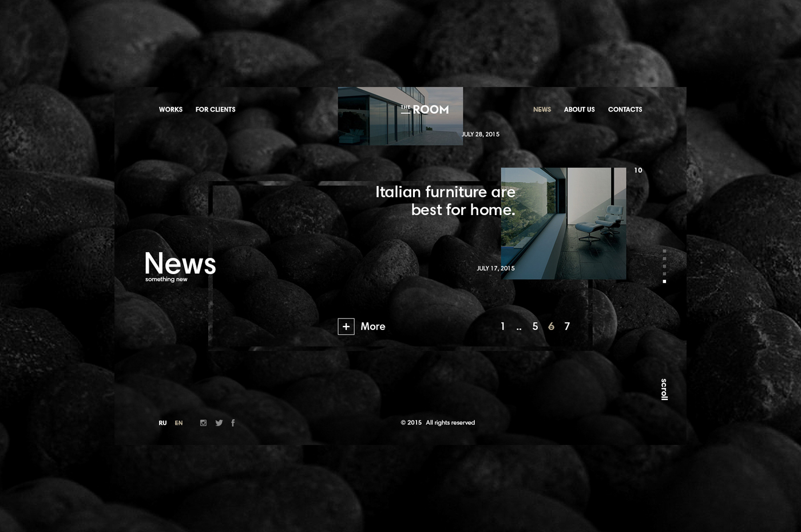Open the Instagram social icon

click(x=203, y=423)
